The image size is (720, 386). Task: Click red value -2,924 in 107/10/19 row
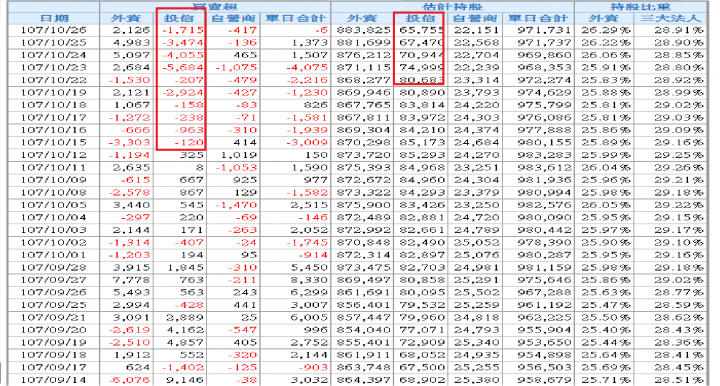point(183,92)
